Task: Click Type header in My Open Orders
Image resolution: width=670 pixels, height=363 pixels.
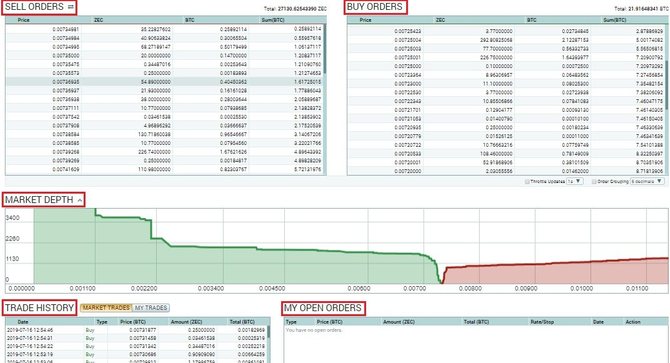Action: [x=291, y=322]
